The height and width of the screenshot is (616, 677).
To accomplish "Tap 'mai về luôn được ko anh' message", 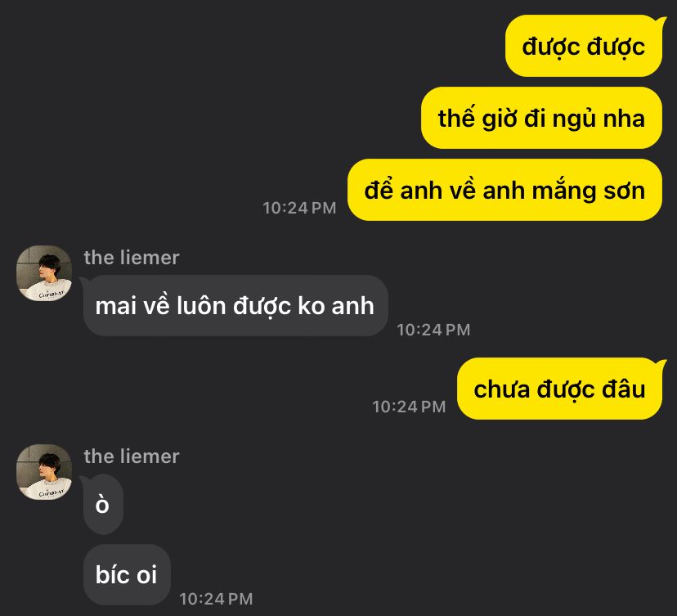I will (235, 305).
